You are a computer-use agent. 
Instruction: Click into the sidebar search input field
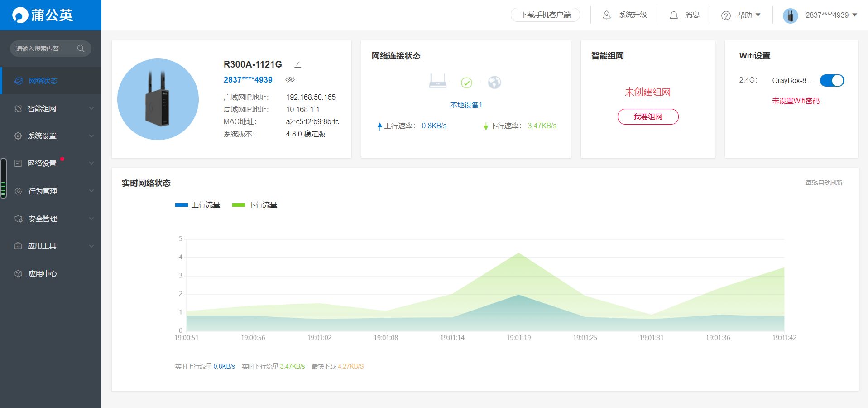(44, 49)
